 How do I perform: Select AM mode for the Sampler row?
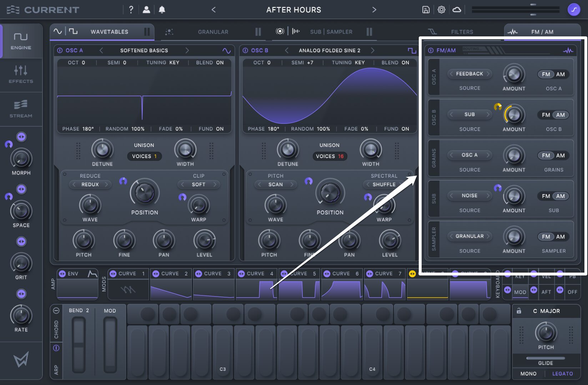coord(561,237)
